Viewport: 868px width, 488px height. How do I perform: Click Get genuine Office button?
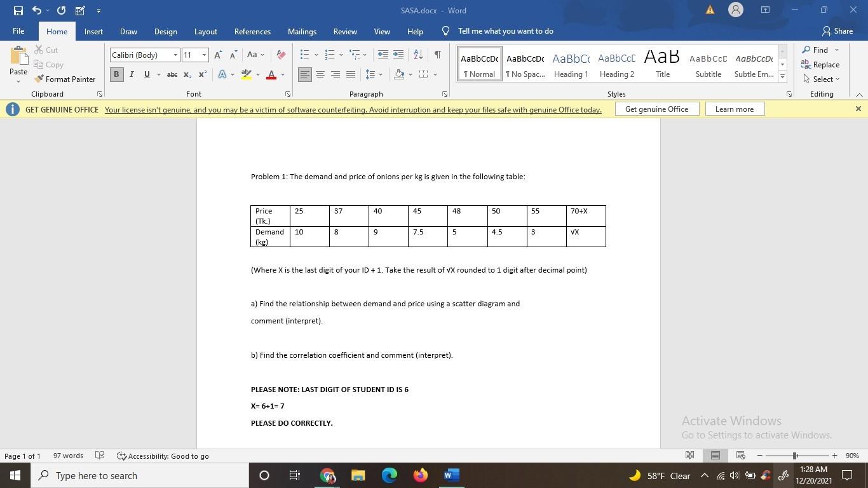point(656,109)
